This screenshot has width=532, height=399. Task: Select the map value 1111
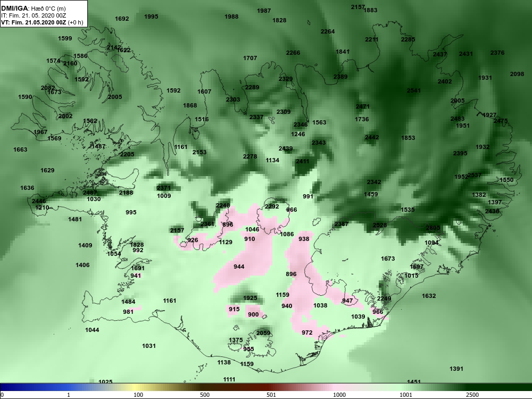pyautogui.click(x=229, y=379)
